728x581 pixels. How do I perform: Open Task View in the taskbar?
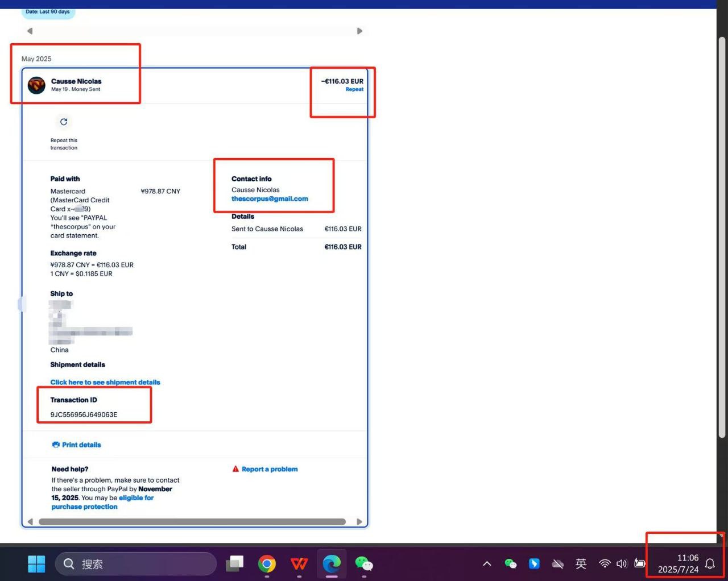(x=234, y=563)
